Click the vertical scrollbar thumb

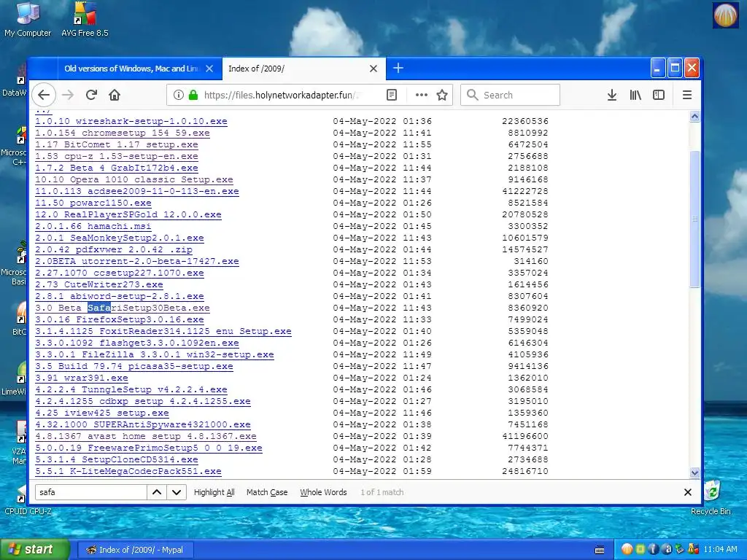pos(694,219)
